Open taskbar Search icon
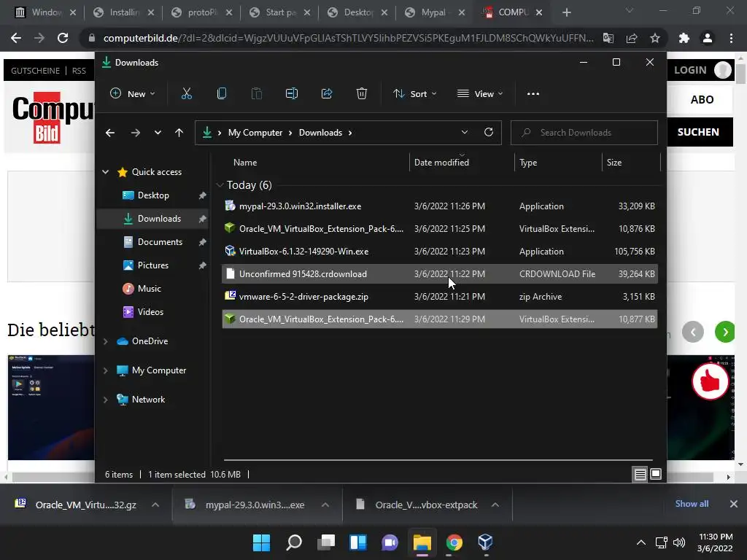Image resolution: width=747 pixels, height=560 pixels. (294, 542)
